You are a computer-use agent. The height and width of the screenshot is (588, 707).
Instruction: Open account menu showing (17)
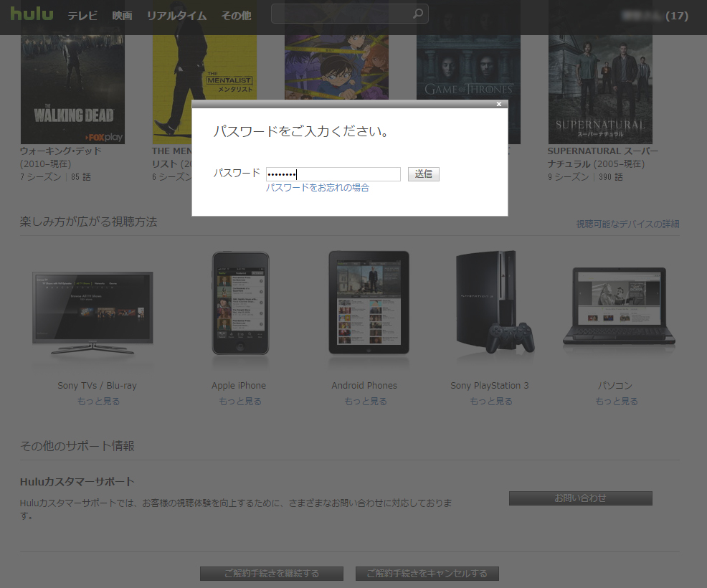click(655, 16)
